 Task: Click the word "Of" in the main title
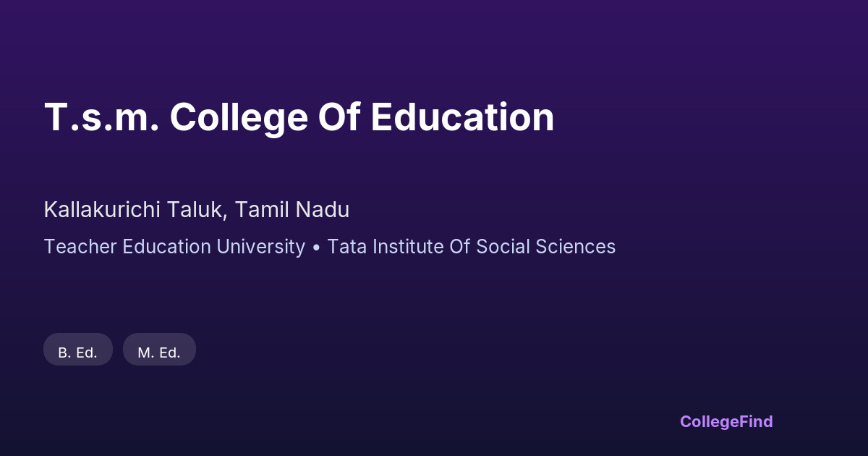click(339, 117)
